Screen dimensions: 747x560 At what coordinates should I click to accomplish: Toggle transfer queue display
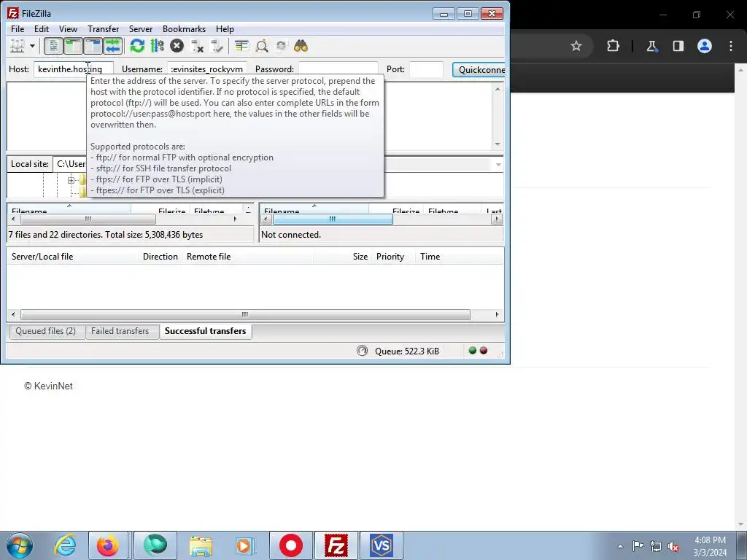point(113,46)
